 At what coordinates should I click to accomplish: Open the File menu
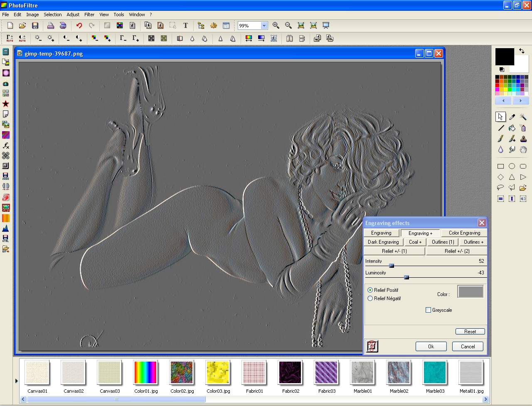point(5,15)
